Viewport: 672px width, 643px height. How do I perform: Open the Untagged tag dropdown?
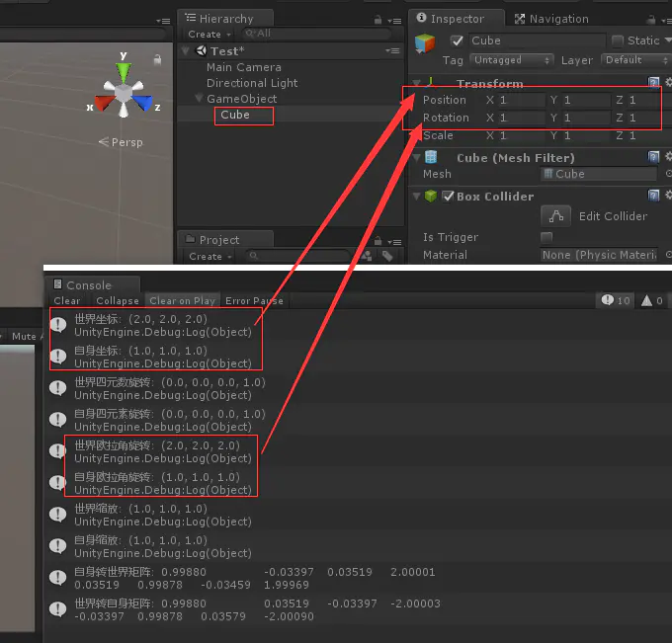click(x=512, y=60)
